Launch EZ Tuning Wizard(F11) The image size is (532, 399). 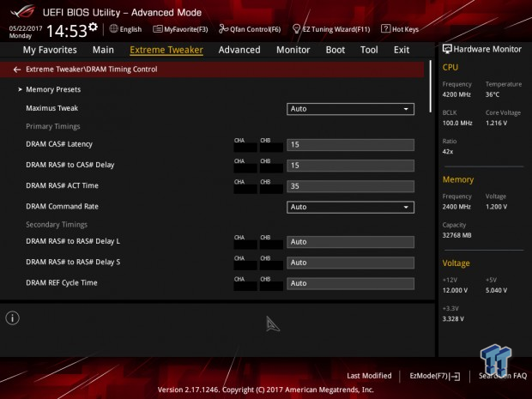pyautogui.click(x=331, y=29)
